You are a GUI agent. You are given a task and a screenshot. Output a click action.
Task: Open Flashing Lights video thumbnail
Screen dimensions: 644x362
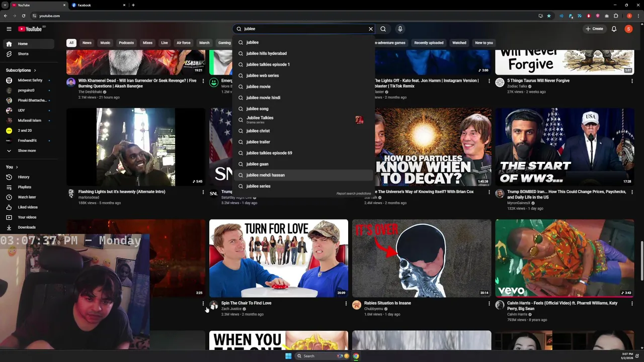(136, 147)
